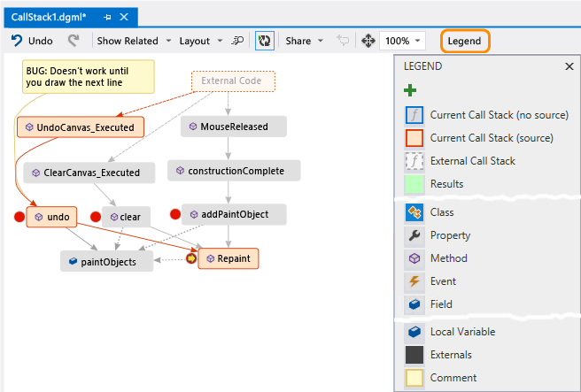Select the Class icon in the legend

click(414, 212)
